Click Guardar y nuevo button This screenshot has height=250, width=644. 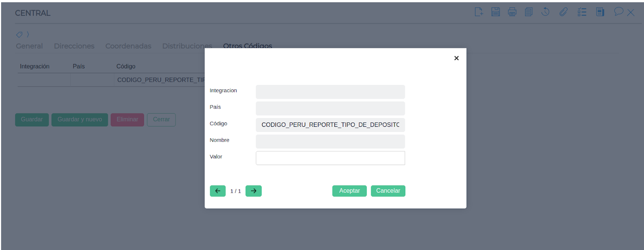[x=80, y=120]
